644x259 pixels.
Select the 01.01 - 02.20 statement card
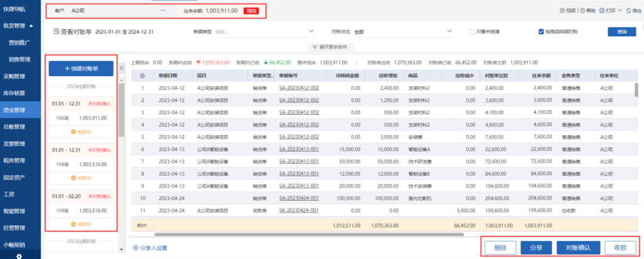click(x=81, y=210)
